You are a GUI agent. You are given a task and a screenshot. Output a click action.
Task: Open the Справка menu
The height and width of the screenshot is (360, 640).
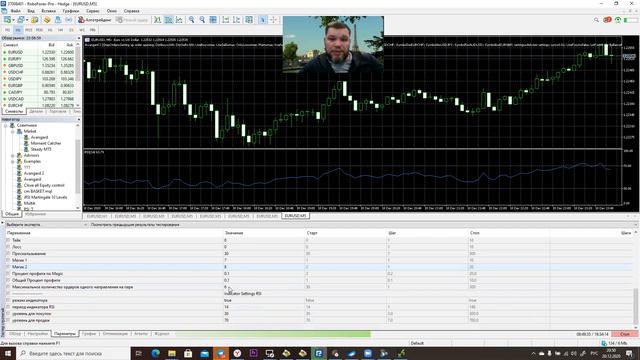[131, 11]
